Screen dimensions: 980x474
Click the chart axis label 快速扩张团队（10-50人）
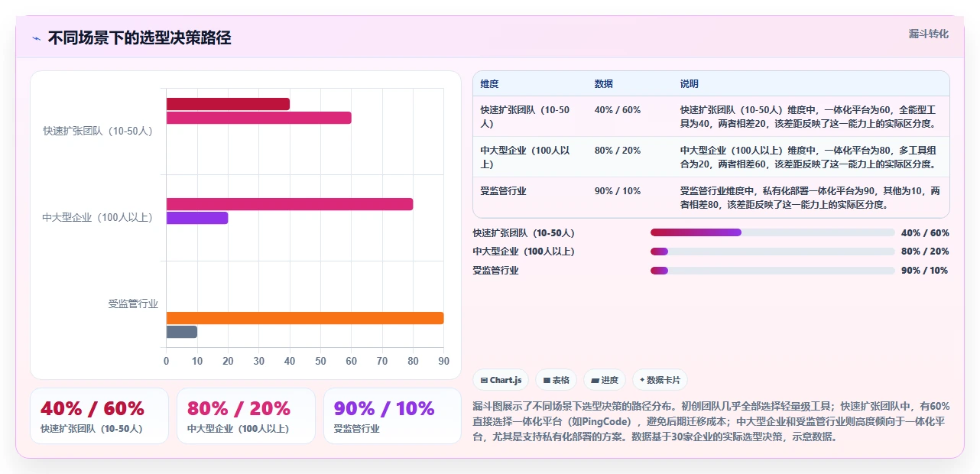99,131
